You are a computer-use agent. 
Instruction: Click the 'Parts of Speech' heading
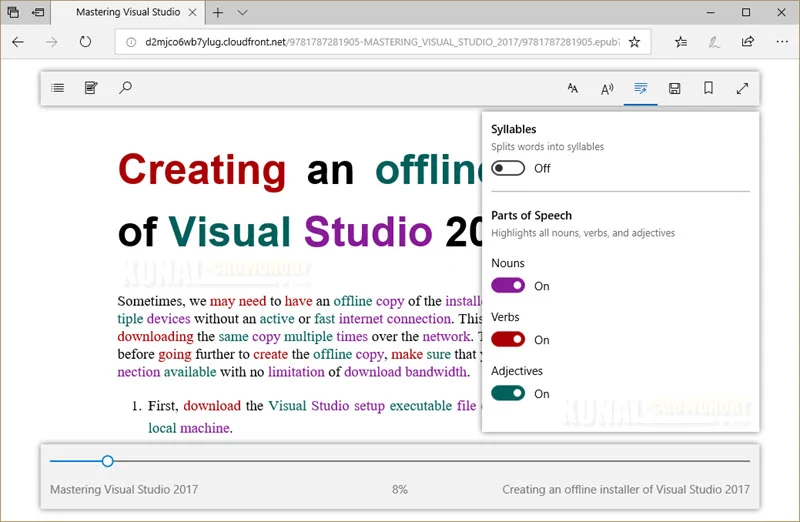531,215
